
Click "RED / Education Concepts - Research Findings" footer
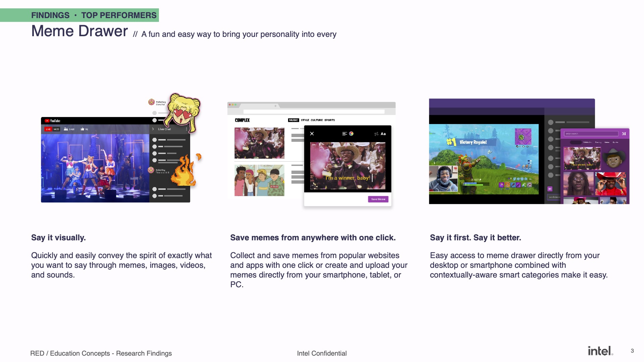[x=101, y=353]
